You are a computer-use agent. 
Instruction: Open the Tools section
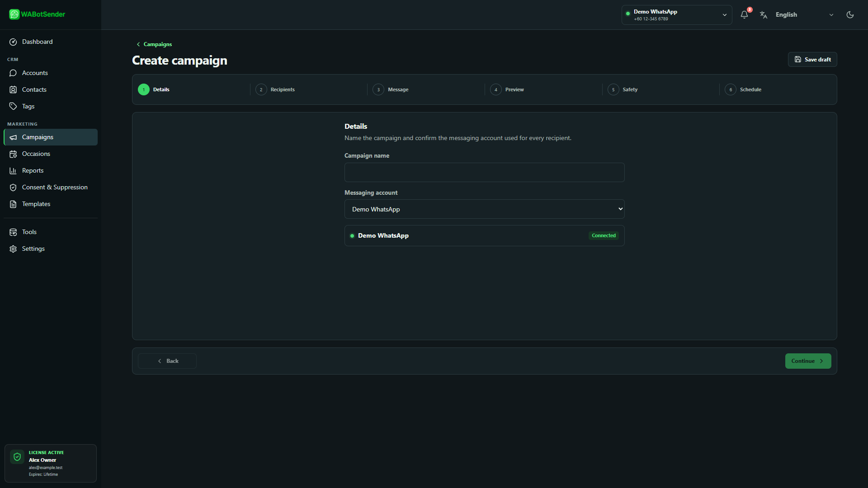pos(51,232)
